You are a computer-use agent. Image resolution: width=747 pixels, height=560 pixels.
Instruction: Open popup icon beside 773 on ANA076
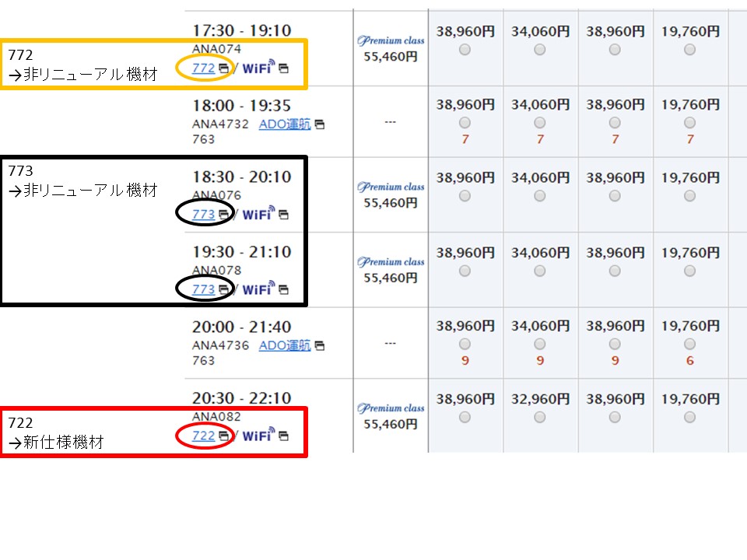223,215
